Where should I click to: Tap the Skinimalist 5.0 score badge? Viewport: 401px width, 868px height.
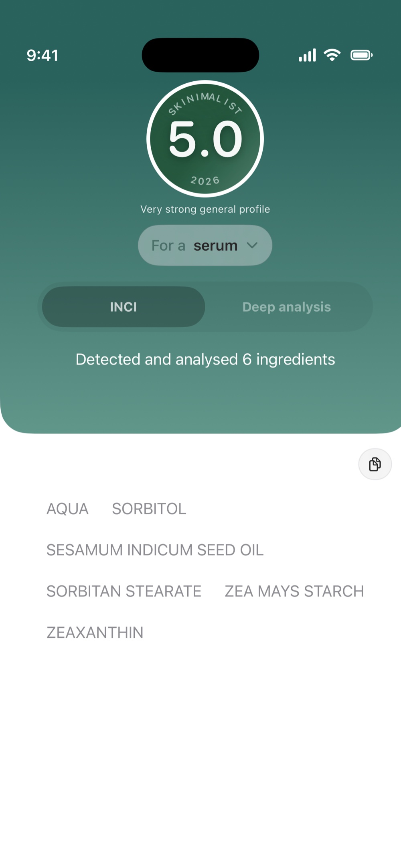click(205, 139)
